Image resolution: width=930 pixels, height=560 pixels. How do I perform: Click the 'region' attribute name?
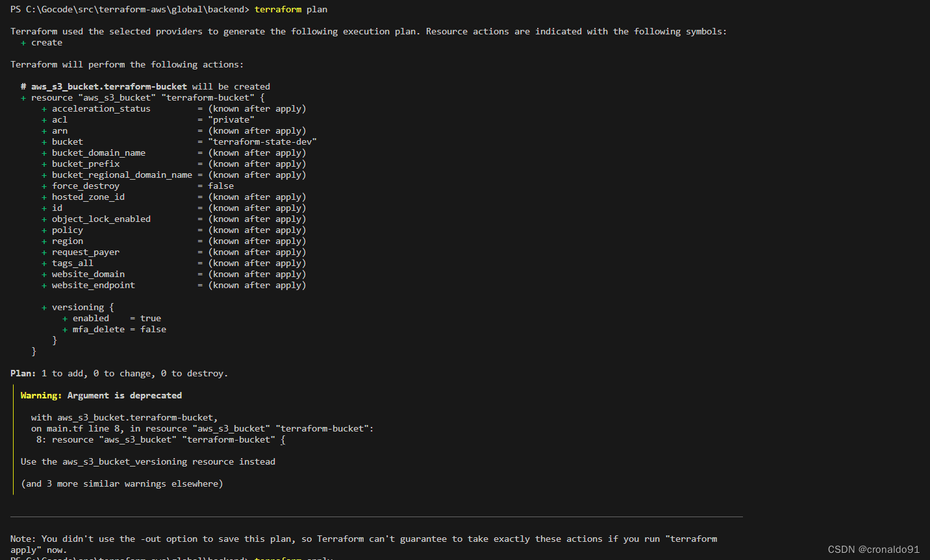click(x=68, y=241)
